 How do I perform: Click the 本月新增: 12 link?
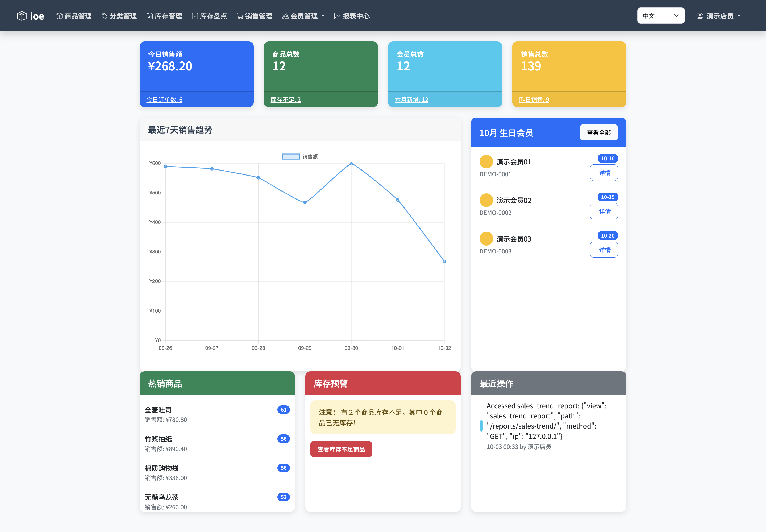pos(411,100)
